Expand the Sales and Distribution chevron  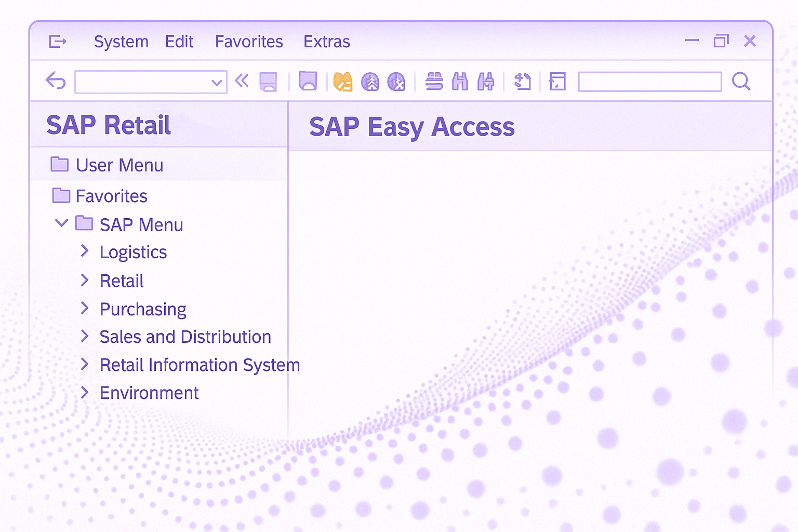click(85, 336)
